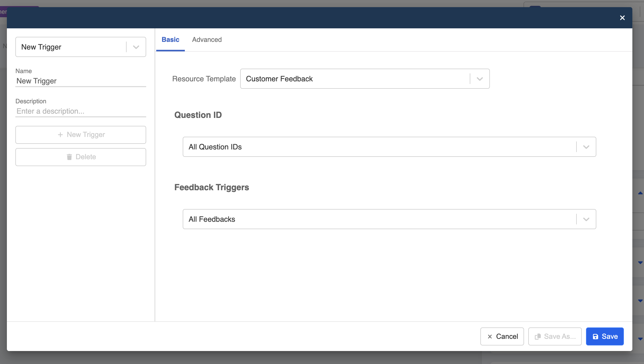Screen dimensions: 644x364
Task: Click the floppy disk icon on Save
Action: (x=595, y=336)
